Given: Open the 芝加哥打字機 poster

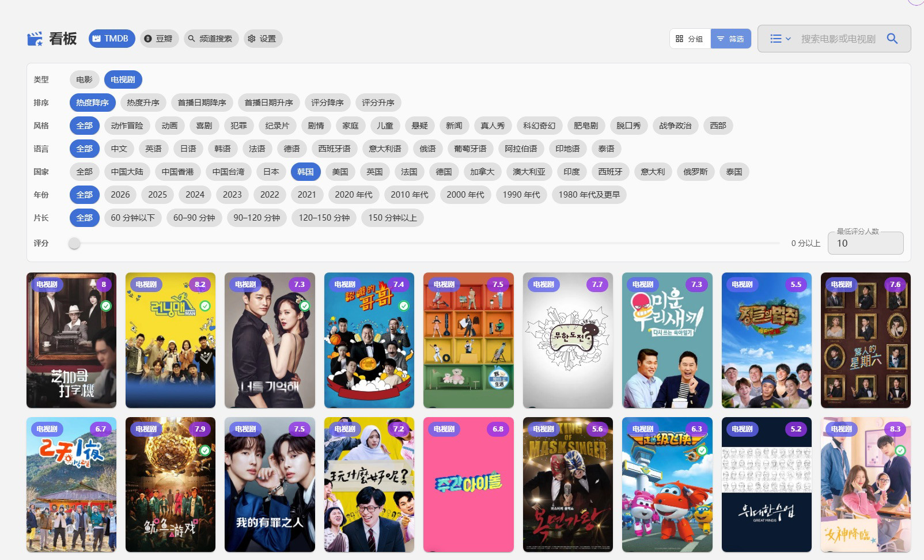Looking at the screenshot, I should point(71,340).
